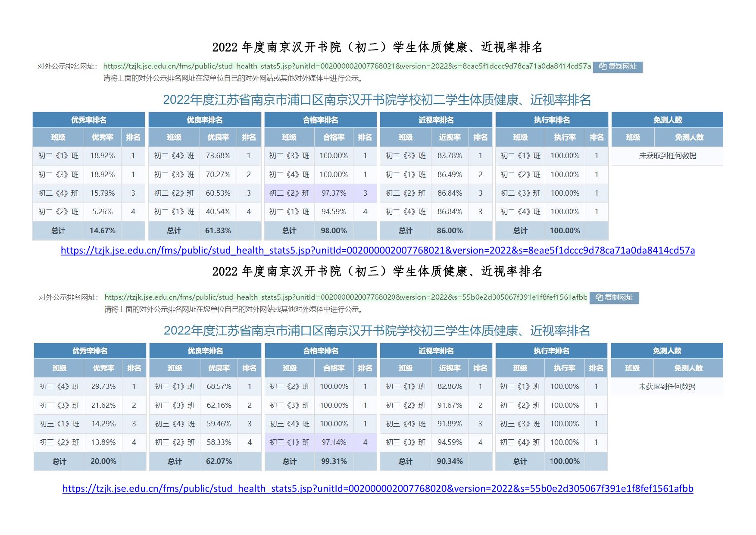The width and height of the screenshot is (756, 535).
Task: Click 未获取到任何数据 in the 初二 免测人数 table
Action: pos(667,156)
